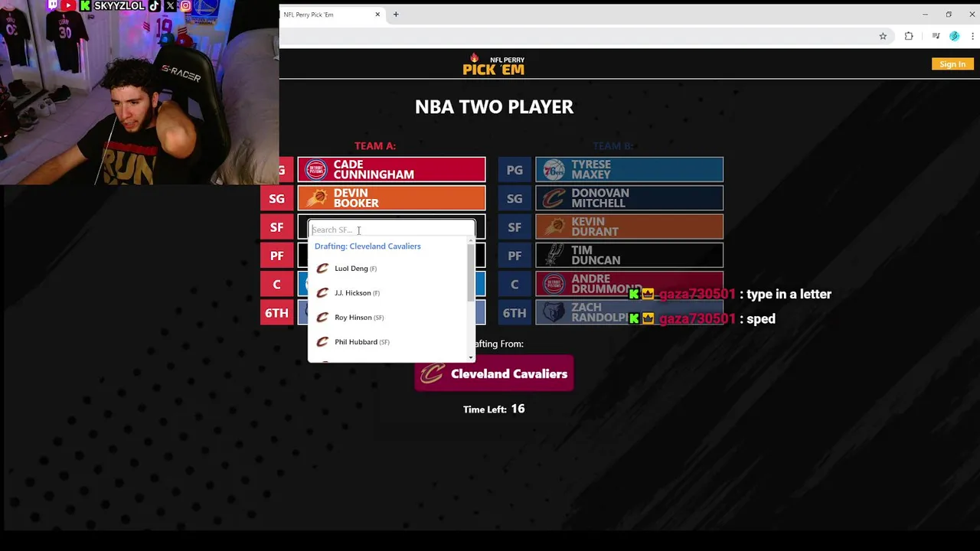Click the TEAM A heading
This screenshot has height=551, width=980.
(375, 145)
